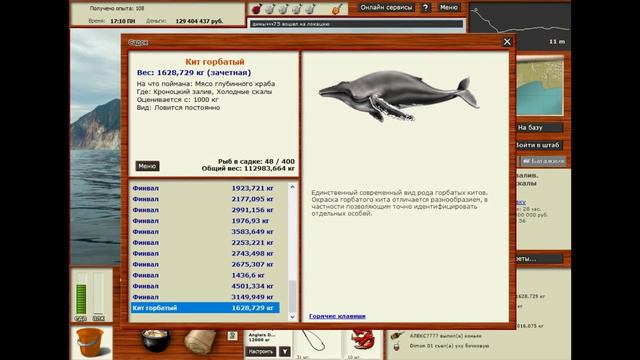This screenshot has height=360, width=640.
Task: Click fish list scrollbar up arrow
Action: (x=292, y=187)
